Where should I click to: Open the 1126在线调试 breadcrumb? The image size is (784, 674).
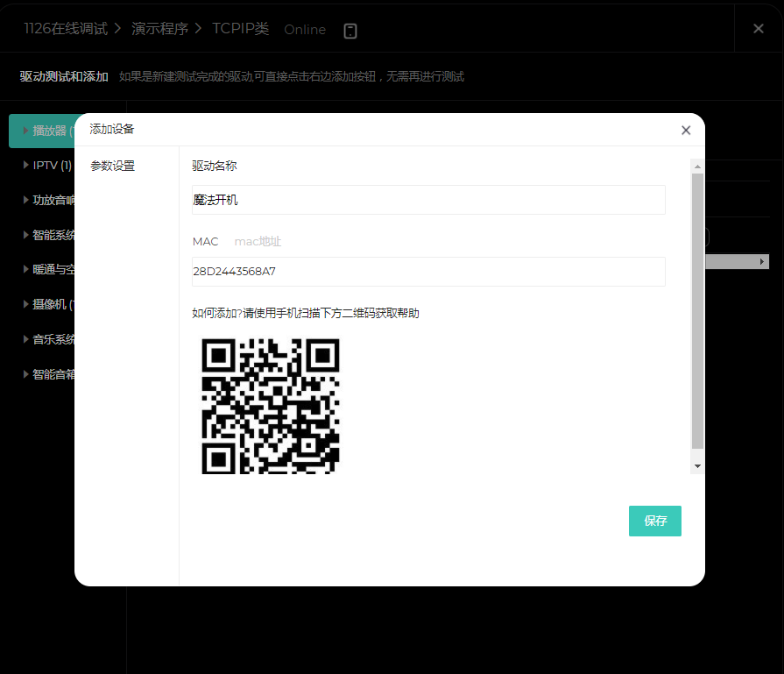point(66,29)
